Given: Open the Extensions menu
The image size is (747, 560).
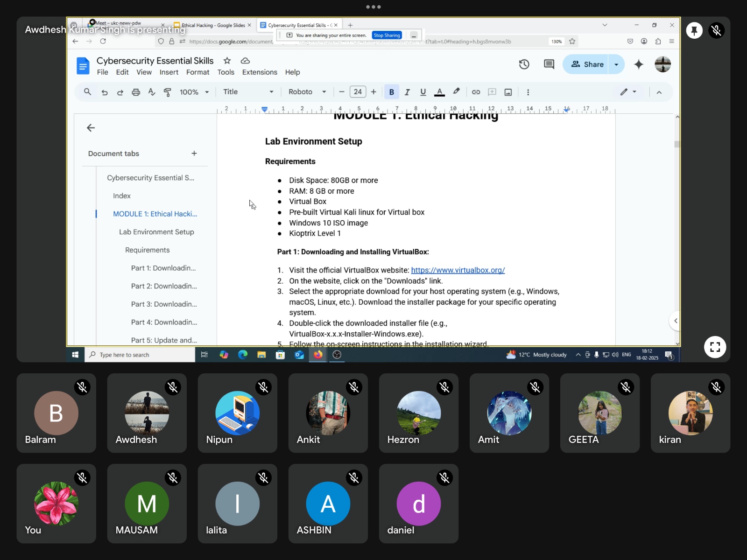Looking at the screenshot, I should pos(259,72).
